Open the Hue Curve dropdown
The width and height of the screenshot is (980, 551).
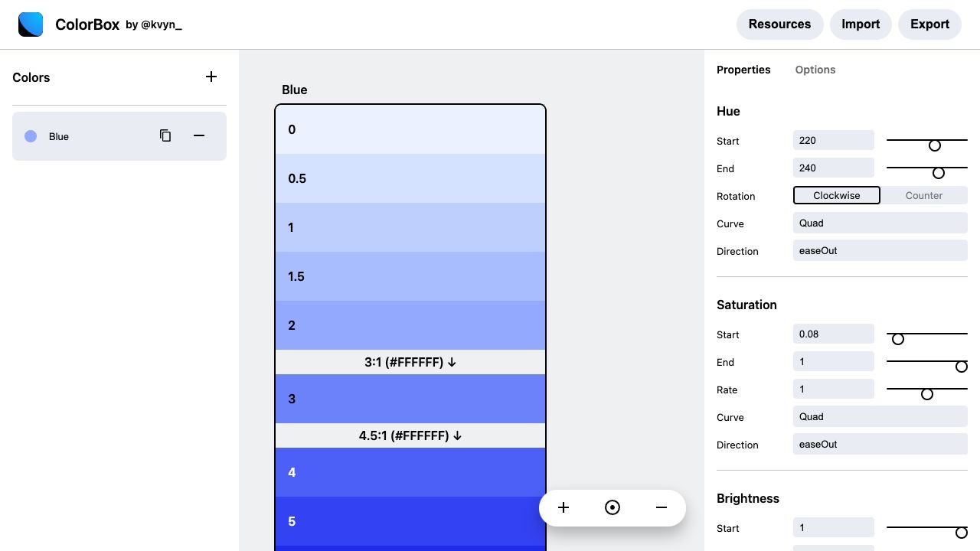click(x=880, y=223)
